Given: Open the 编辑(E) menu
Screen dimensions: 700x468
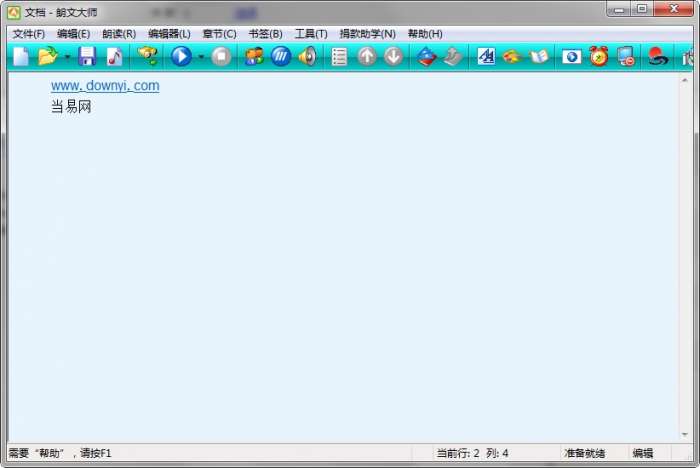Looking at the screenshot, I should (x=74, y=34).
